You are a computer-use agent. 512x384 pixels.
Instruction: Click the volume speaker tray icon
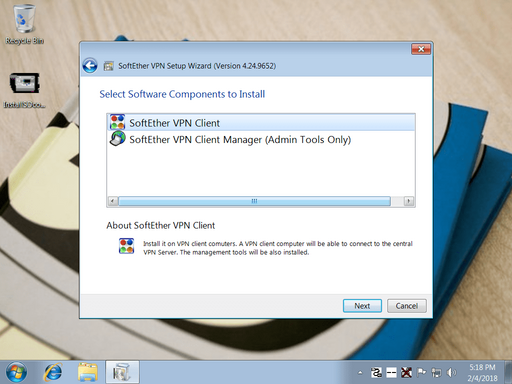click(451, 372)
